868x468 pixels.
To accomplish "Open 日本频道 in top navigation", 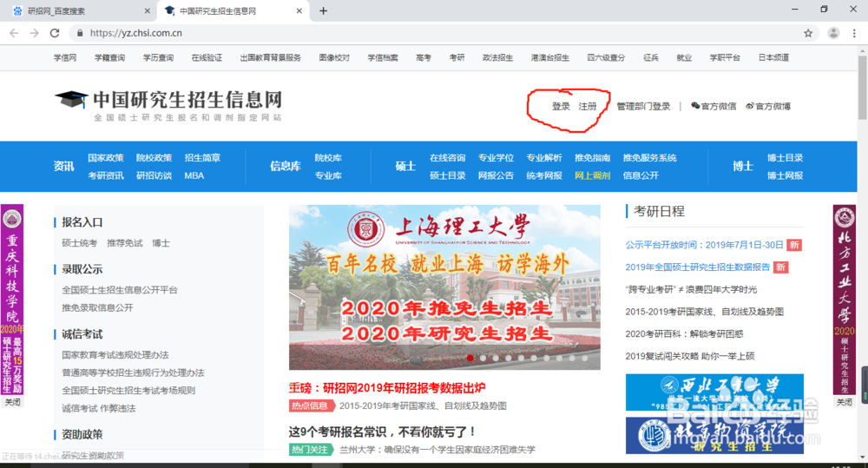I will coord(774,57).
